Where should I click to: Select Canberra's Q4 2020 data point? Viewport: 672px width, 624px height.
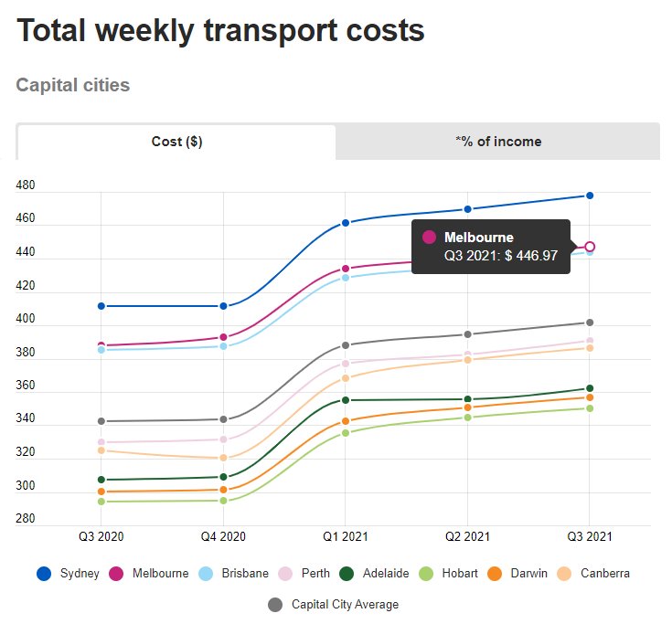(x=223, y=458)
